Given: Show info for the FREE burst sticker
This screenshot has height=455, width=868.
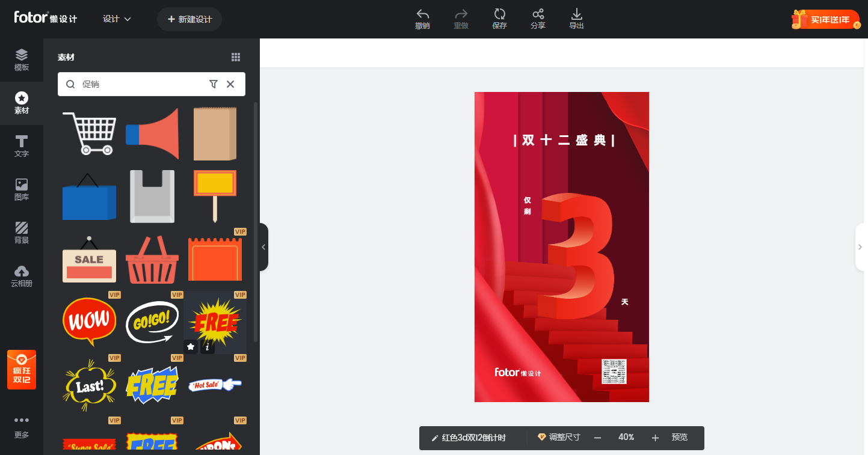Looking at the screenshot, I should [x=208, y=347].
